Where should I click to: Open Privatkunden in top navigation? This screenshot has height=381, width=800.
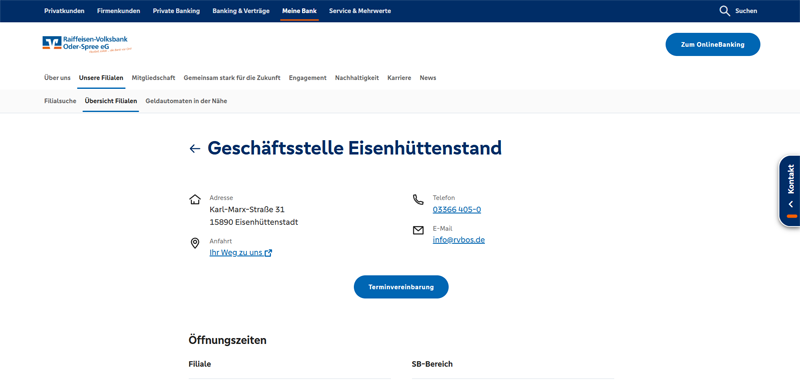click(x=64, y=11)
